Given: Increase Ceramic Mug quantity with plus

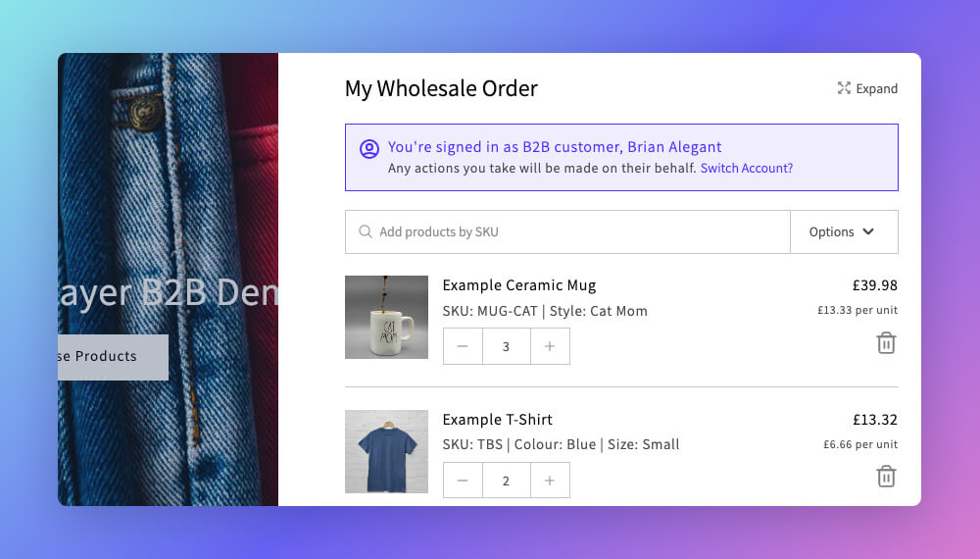Looking at the screenshot, I should (550, 346).
